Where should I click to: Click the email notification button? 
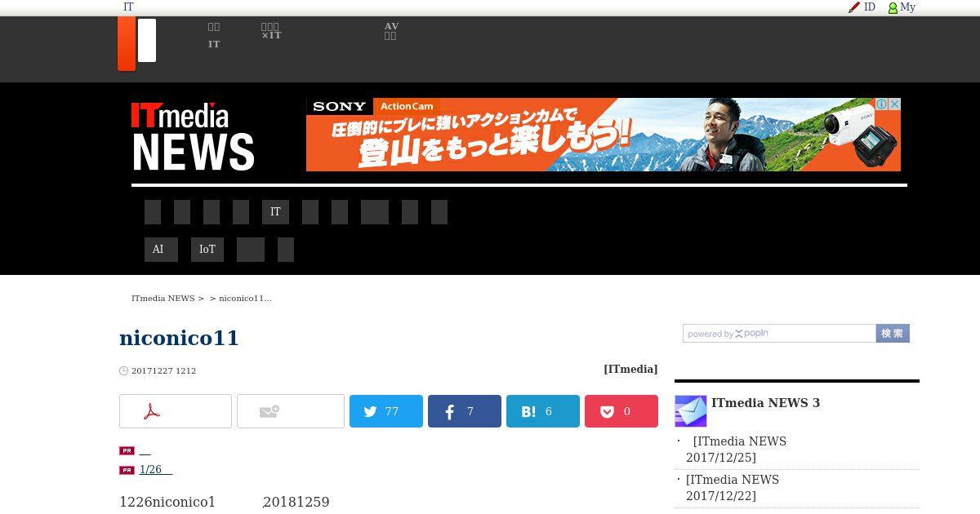point(291,411)
